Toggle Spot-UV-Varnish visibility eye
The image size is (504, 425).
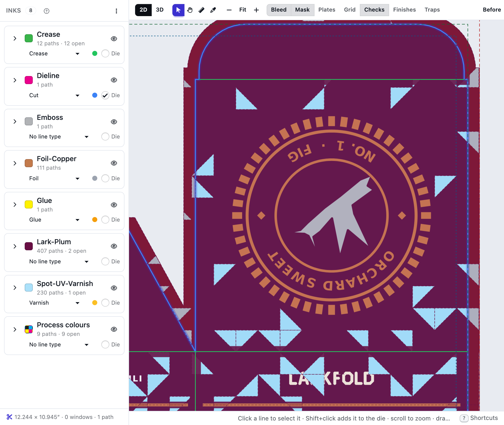pos(114,288)
